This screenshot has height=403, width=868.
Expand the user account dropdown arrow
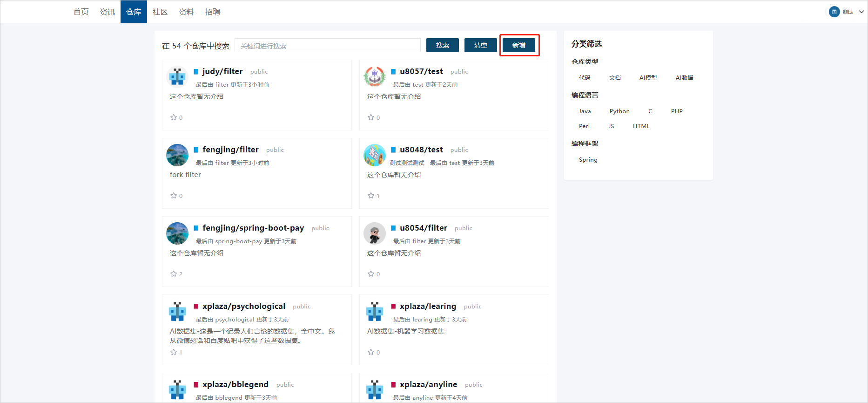(x=861, y=12)
